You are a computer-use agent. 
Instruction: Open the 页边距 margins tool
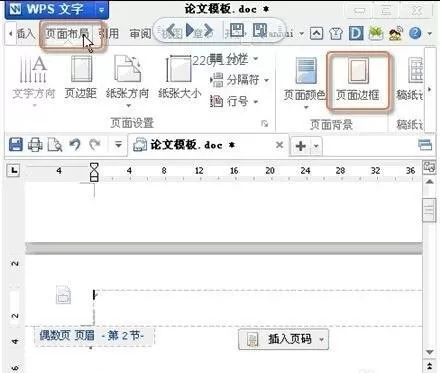[81, 77]
